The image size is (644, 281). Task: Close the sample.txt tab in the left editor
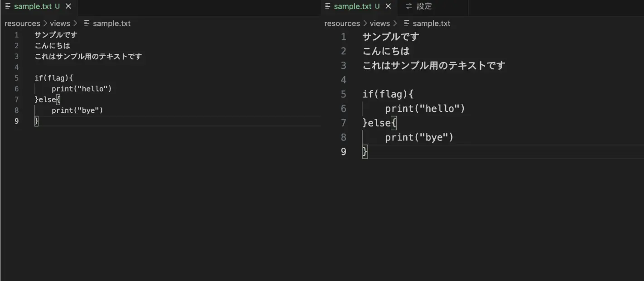[68, 6]
